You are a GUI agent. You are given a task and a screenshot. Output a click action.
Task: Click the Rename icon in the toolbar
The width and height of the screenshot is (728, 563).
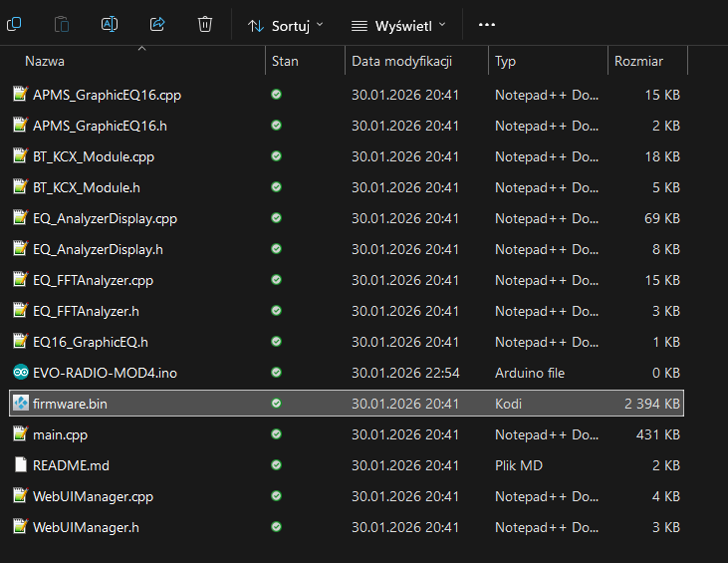(111, 23)
